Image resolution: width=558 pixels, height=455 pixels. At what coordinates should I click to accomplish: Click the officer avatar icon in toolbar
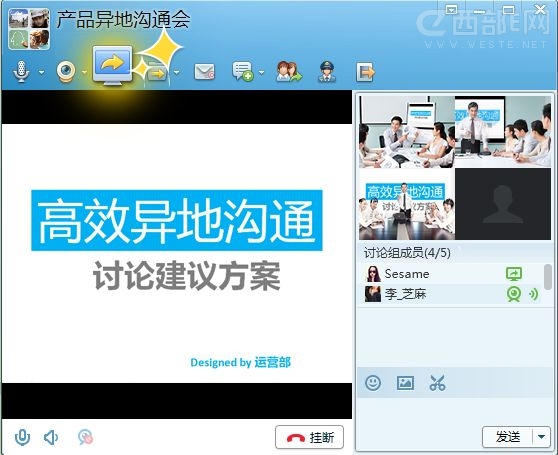(327, 72)
